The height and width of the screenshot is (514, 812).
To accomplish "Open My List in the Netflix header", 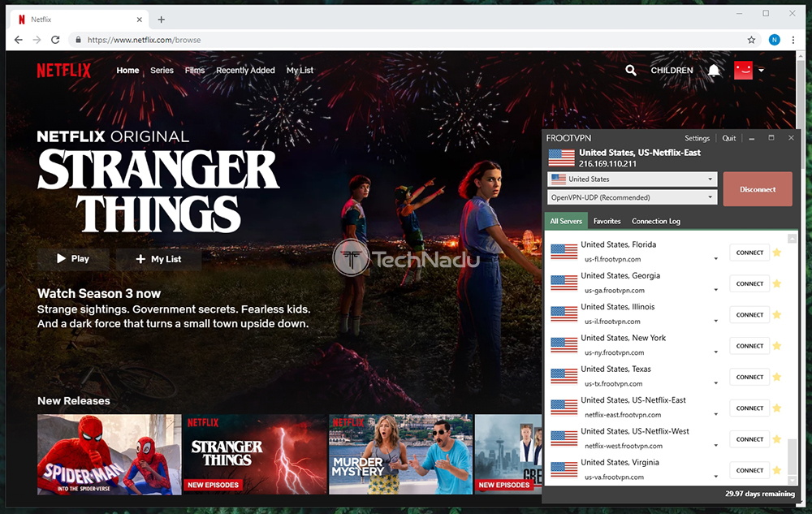I will point(300,71).
